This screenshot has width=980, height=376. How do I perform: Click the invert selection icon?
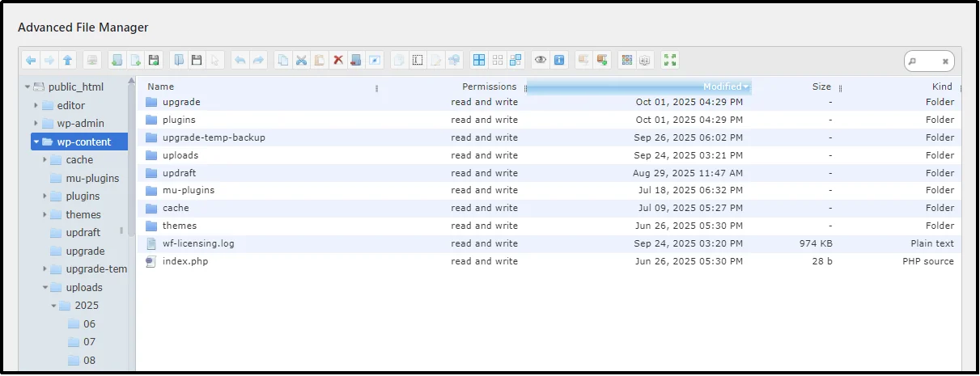[515, 60]
